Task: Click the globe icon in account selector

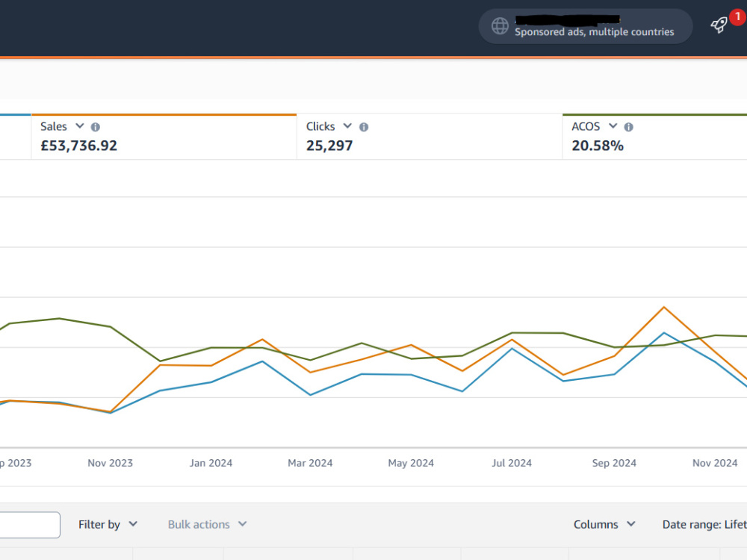Action: click(500, 25)
